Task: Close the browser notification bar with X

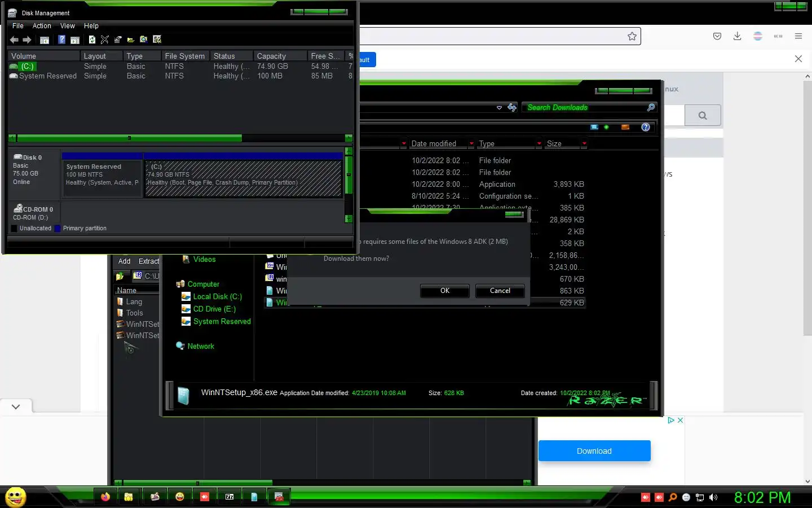Action: [798, 59]
